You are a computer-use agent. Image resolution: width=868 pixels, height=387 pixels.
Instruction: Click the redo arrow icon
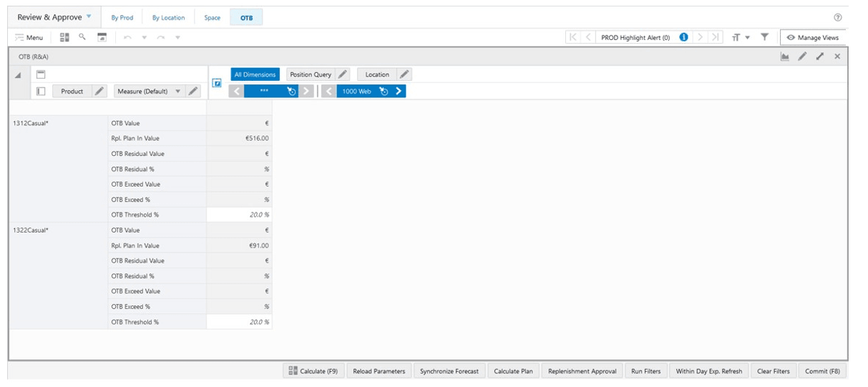pyautogui.click(x=161, y=37)
